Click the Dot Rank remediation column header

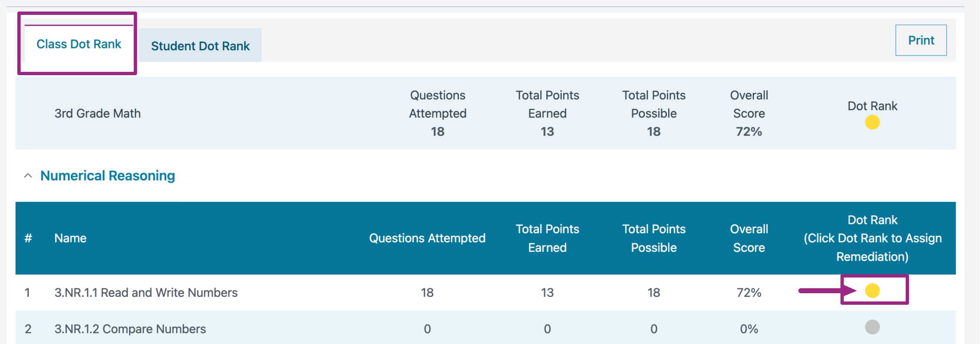pyautogui.click(x=872, y=238)
